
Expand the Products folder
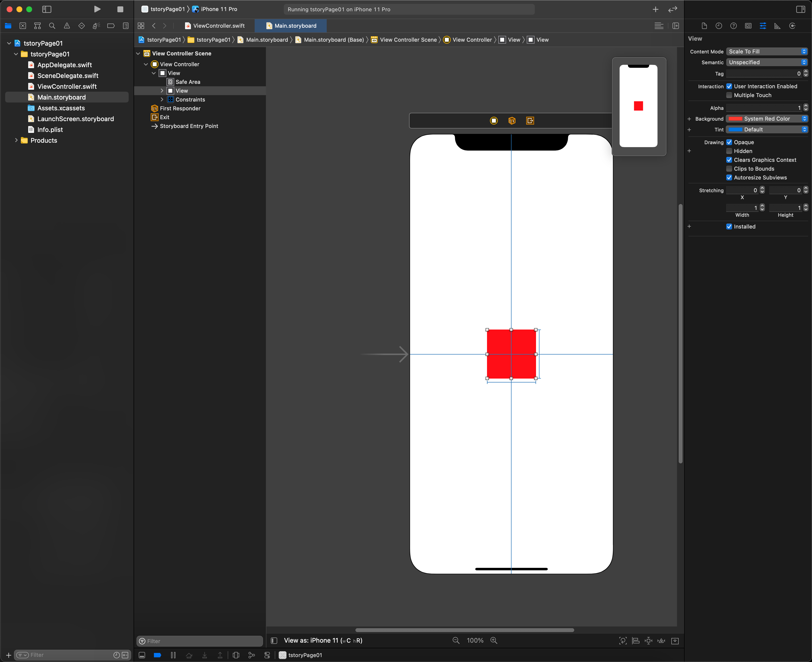click(x=16, y=140)
